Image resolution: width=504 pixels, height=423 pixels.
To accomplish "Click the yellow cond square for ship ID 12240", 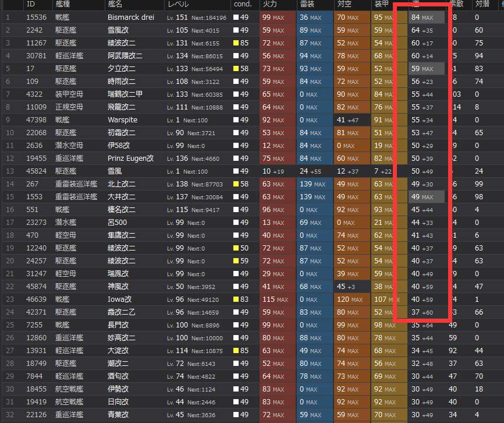I will click(x=236, y=248).
